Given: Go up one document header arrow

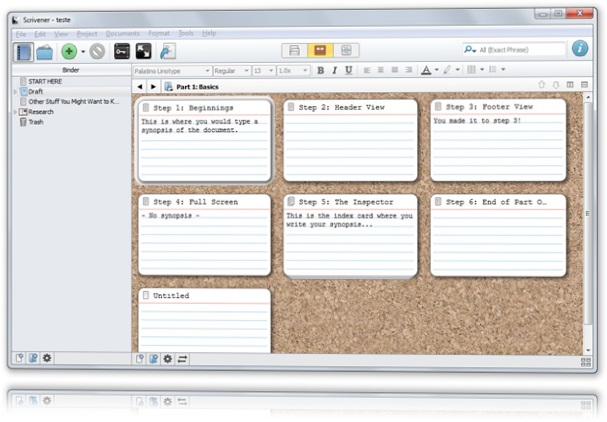Looking at the screenshot, I should pos(542,85).
